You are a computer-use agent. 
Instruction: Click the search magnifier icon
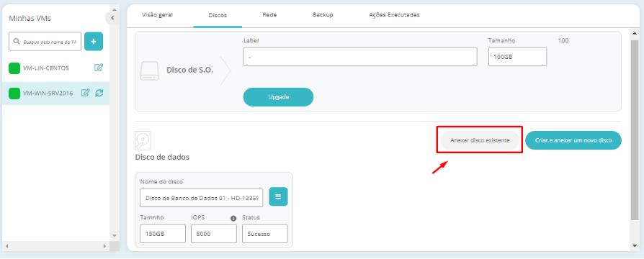click(17, 42)
